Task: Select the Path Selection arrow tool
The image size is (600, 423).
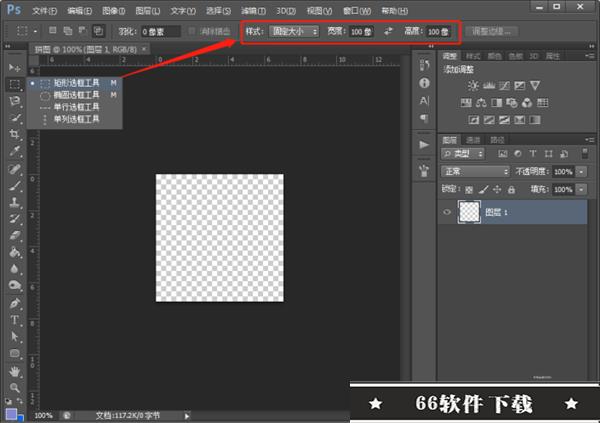Action: [x=15, y=336]
